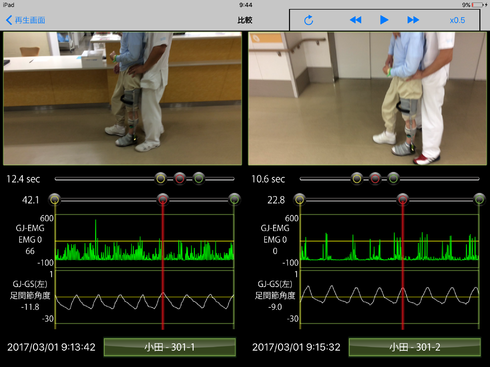Change playback speed x0.5
490x367 pixels.
click(x=457, y=20)
